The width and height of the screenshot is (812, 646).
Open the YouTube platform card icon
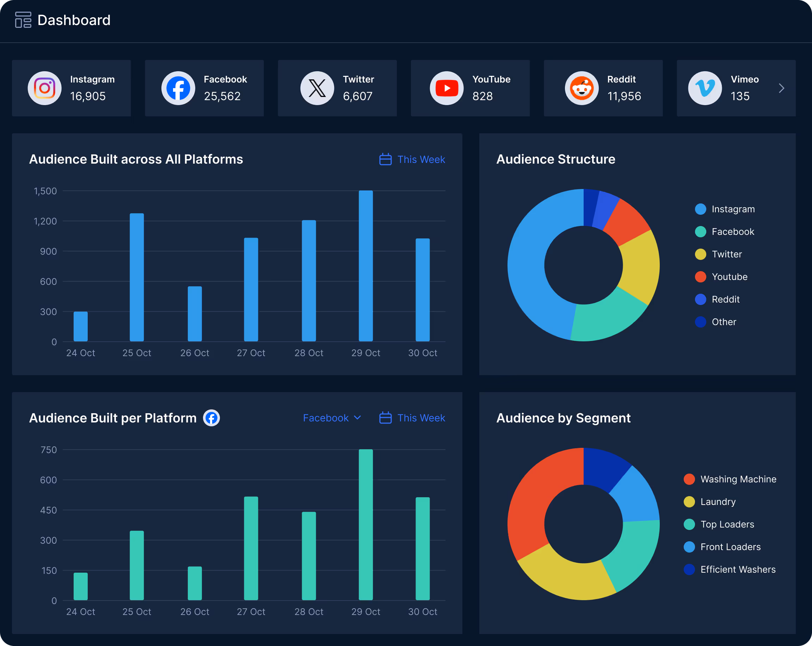tap(447, 88)
